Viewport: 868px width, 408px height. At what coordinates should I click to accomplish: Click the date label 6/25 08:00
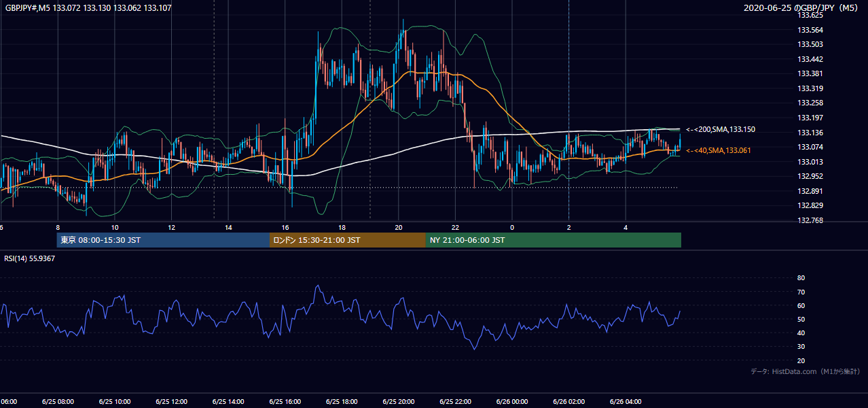point(58,401)
